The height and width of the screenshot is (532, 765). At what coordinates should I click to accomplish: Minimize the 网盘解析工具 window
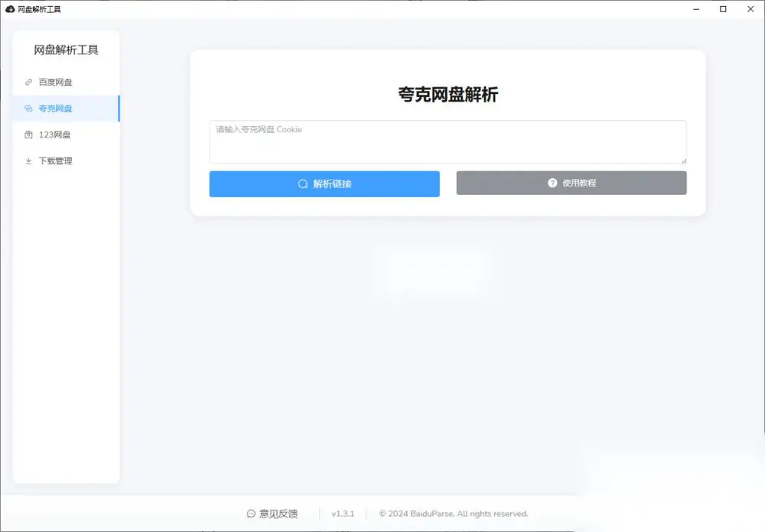pyautogui.click(x=696, y=9)
